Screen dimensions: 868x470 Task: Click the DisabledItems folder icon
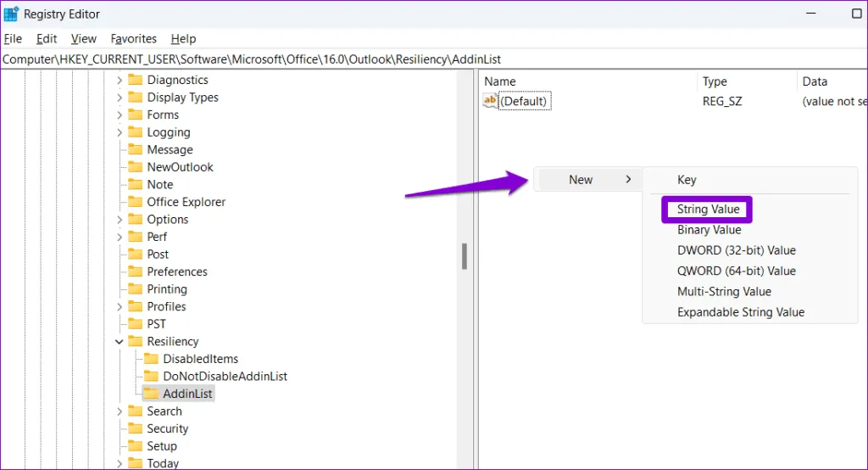click(151, 359)
